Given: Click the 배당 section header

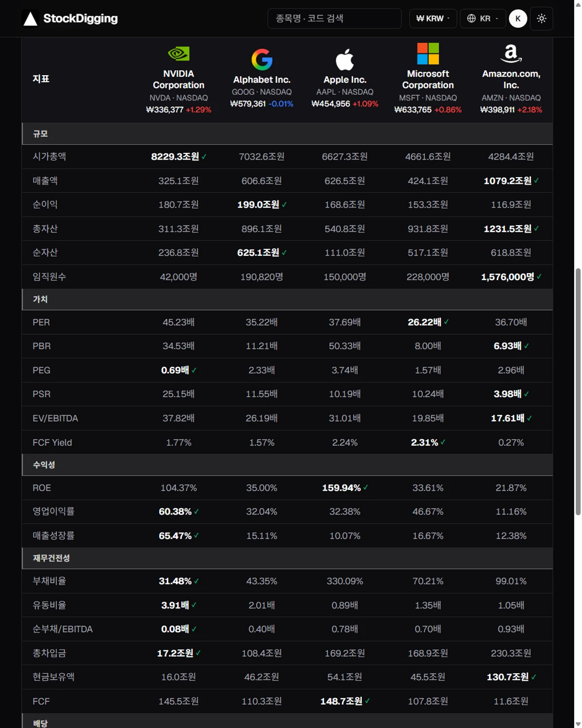Looking at the screenshot, I should tap(287, 722).
